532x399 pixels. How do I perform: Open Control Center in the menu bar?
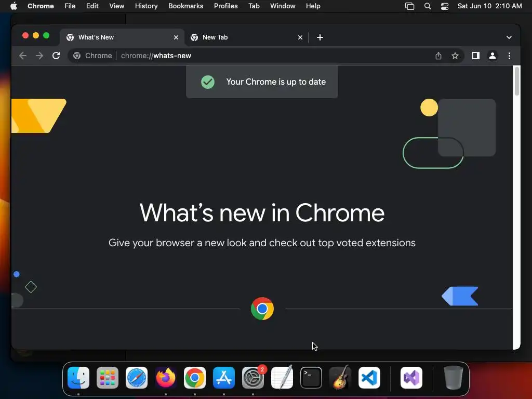[445, 6]
